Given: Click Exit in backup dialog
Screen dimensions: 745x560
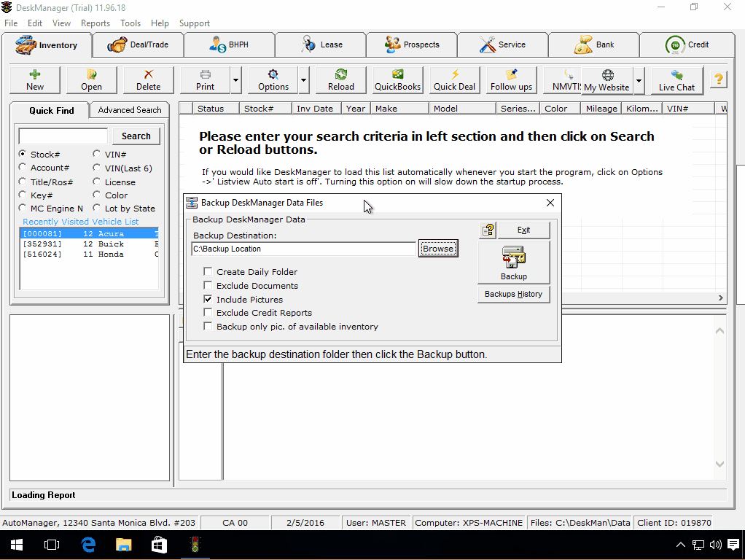Looking at the screenshot, I should point(523,230).
